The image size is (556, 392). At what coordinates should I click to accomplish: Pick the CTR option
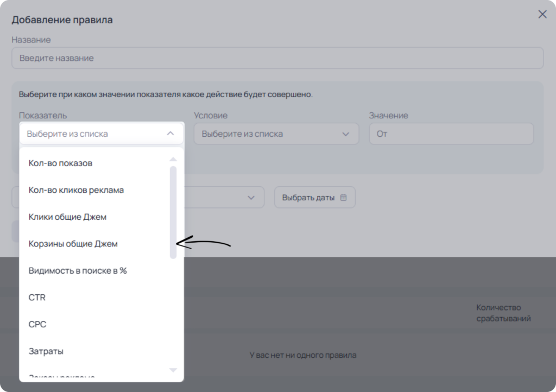[x=37, y=298]
